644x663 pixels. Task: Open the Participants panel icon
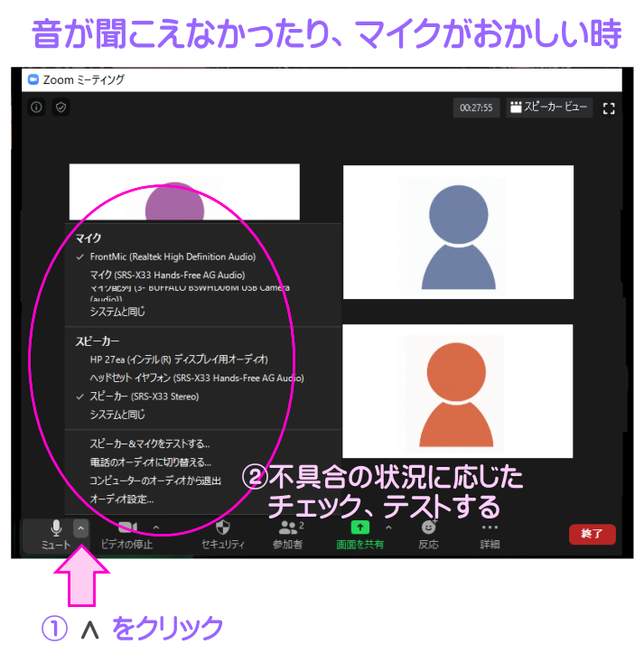pyautogui.click(x=288, y=528)
